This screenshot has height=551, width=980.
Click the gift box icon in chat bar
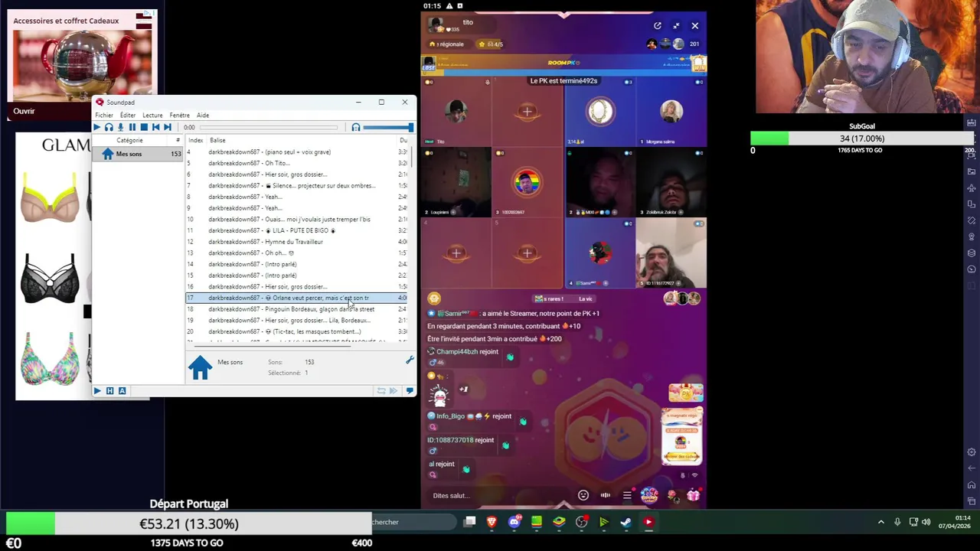tap(693, 495)
